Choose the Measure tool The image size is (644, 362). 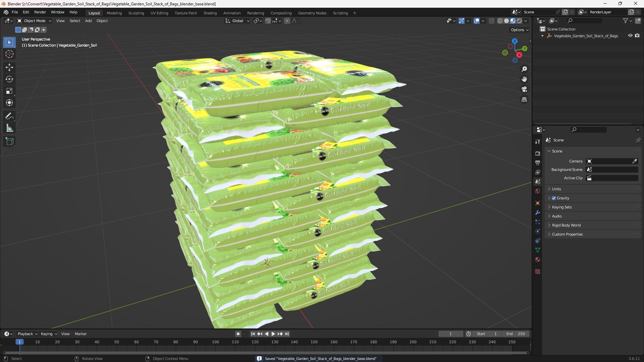(x=9, y=128)
